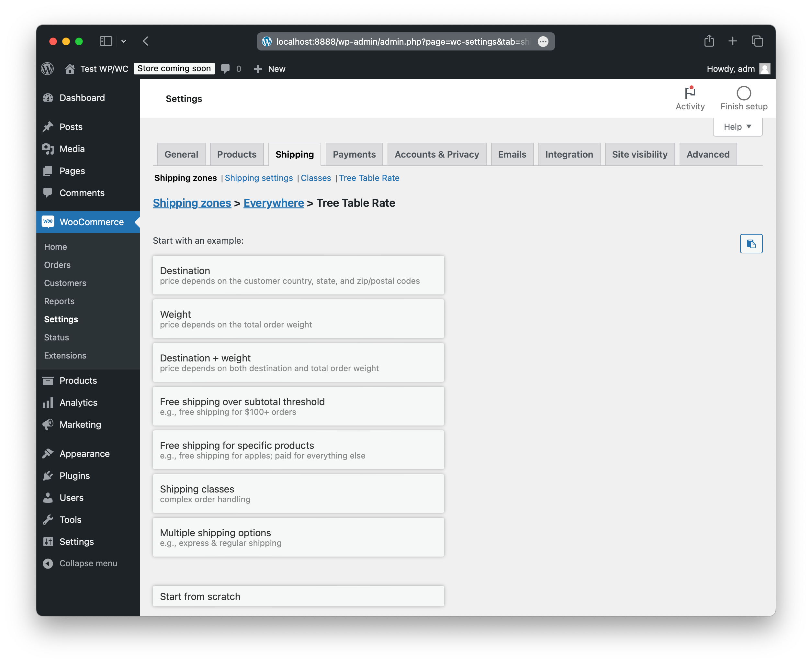Go back with browser back arrow
812x664 pixels.
pyautogui.click(x=146, y=41)
